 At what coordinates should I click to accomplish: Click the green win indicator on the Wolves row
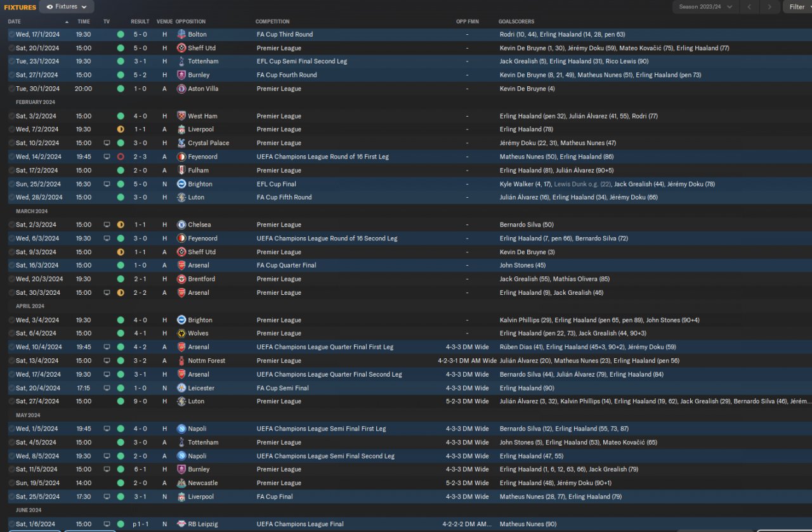(121, 334)
